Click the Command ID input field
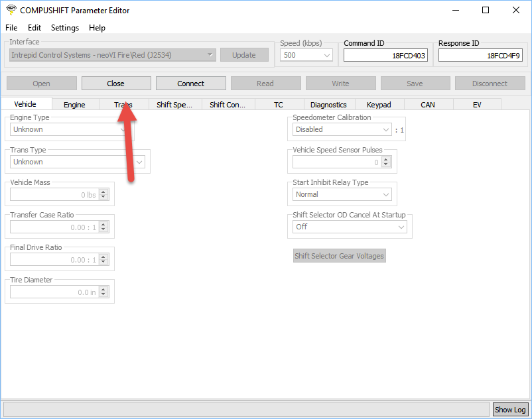Screen dimensions: 532x419 tap(385, 56)
